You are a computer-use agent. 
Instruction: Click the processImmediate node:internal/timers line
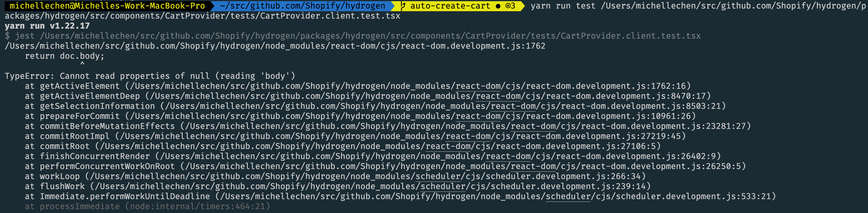(x=148, y=207)
